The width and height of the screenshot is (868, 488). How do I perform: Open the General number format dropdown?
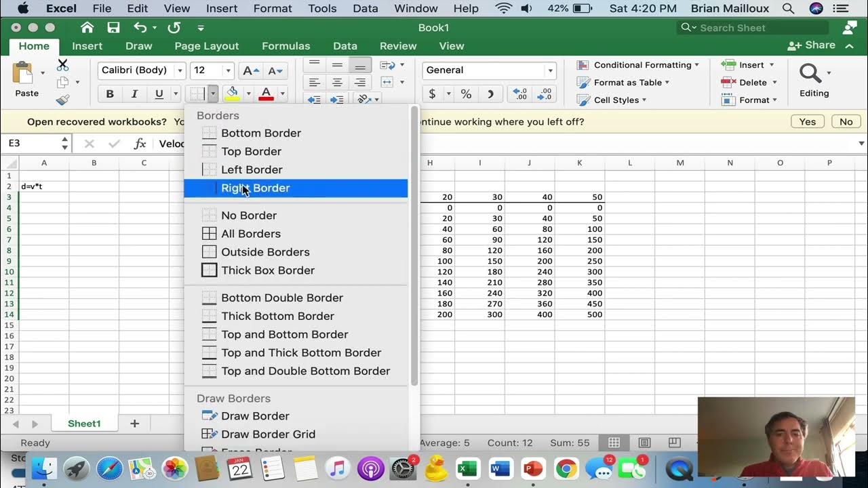pyautogui.click(x=550, y=70)
